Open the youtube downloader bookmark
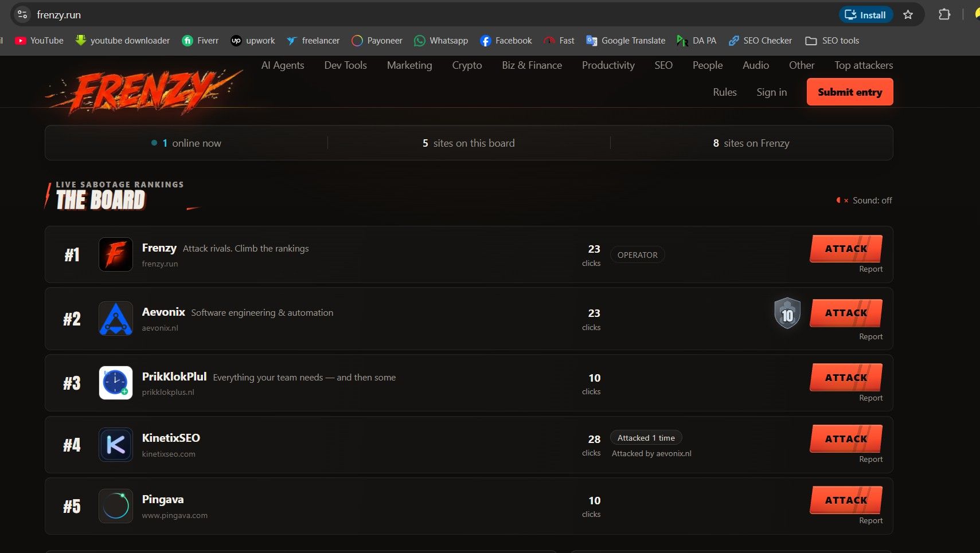Viewport: 980px width, 553px height. pyautogui.click(x=122, y=41)
